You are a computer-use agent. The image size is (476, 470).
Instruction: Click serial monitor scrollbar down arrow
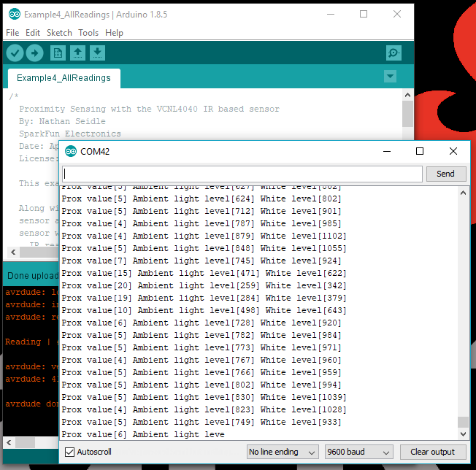tap(463, 434)
